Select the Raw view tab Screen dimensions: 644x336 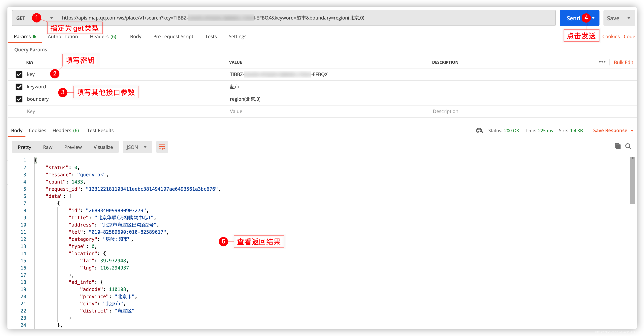(x=48, y=147)
